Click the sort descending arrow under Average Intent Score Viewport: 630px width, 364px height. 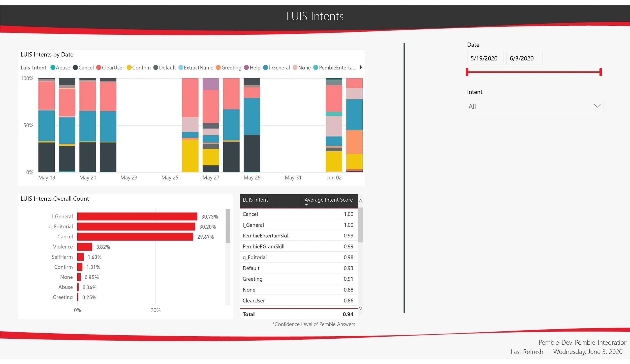tap(306, 205)
